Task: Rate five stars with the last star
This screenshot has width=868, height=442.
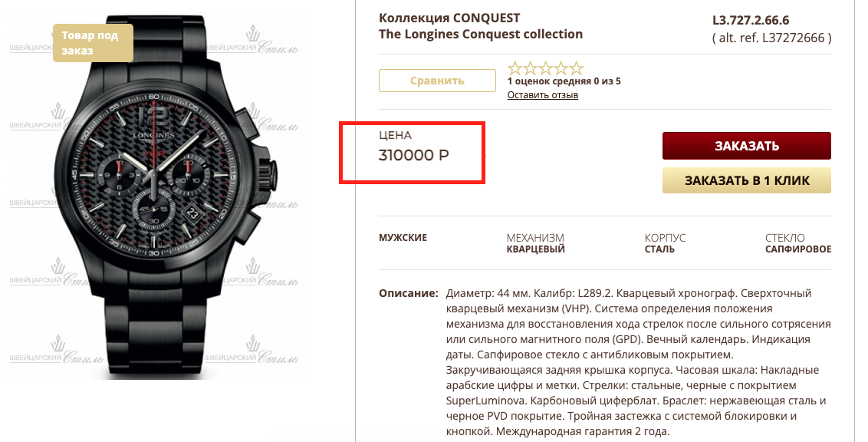Action: pyautogui.click(x=577, y=68)
